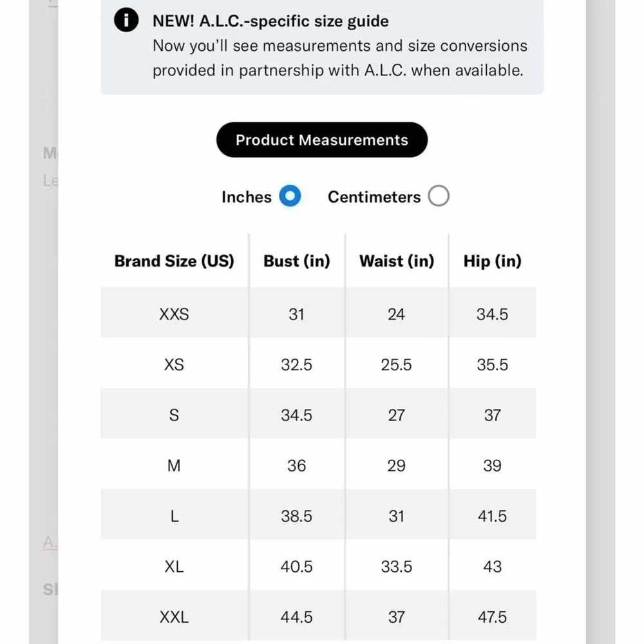Click the 25.5 waist value for XS
This screenshot has height=644, width=644.
[396, 365]
